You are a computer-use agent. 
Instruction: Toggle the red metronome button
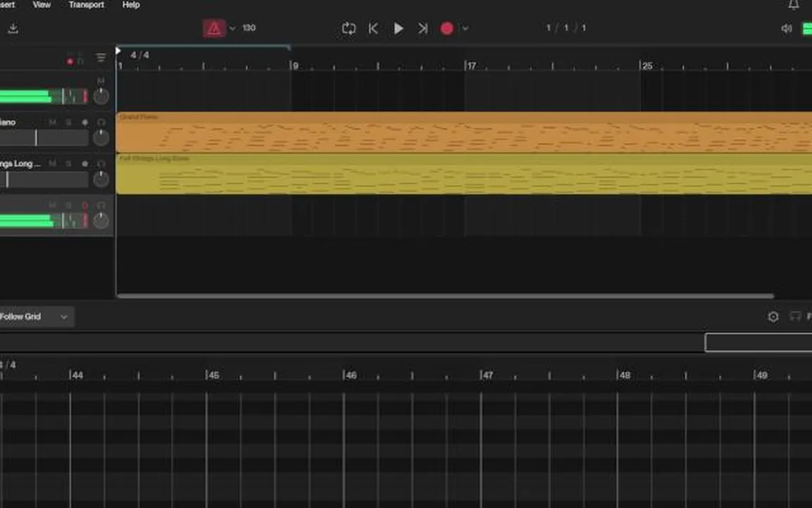tap(214, 28)
